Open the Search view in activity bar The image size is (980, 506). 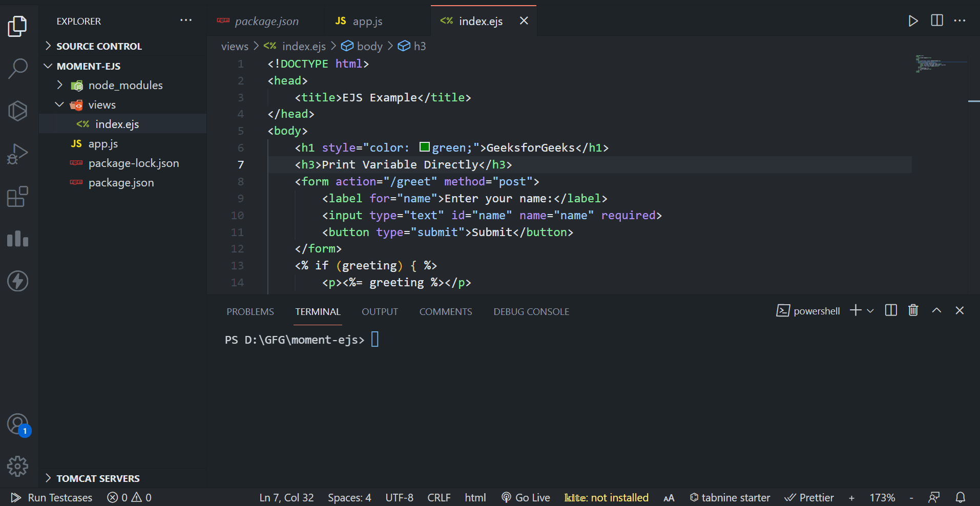pos(18,68)
